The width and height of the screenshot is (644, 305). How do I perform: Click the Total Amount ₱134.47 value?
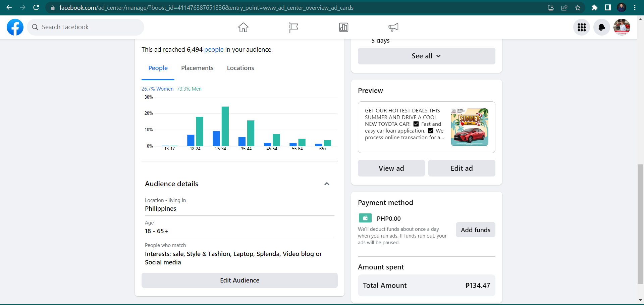[478, 286]
